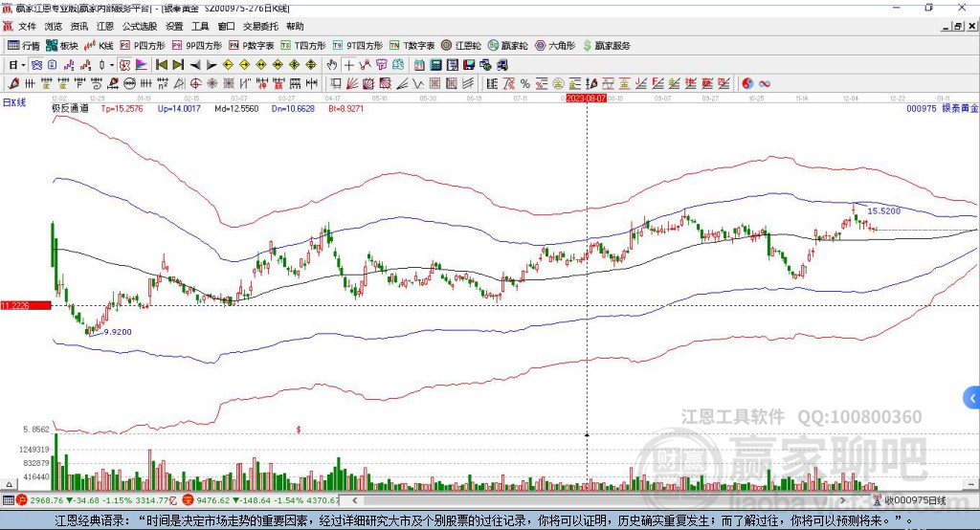The width and height of the screenshot is (980, 530).
Task: Select the Gann fan lines tool
Action: pyautogui.click(x=352, y=83)
